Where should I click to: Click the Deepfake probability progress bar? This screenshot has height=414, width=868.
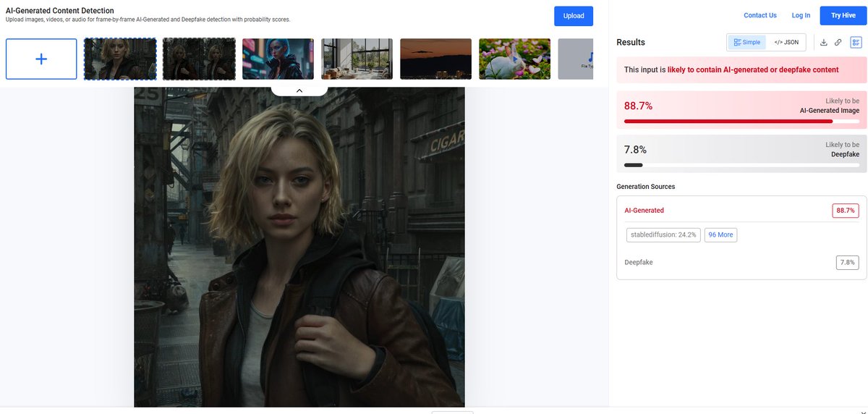[x=741, y=165]
